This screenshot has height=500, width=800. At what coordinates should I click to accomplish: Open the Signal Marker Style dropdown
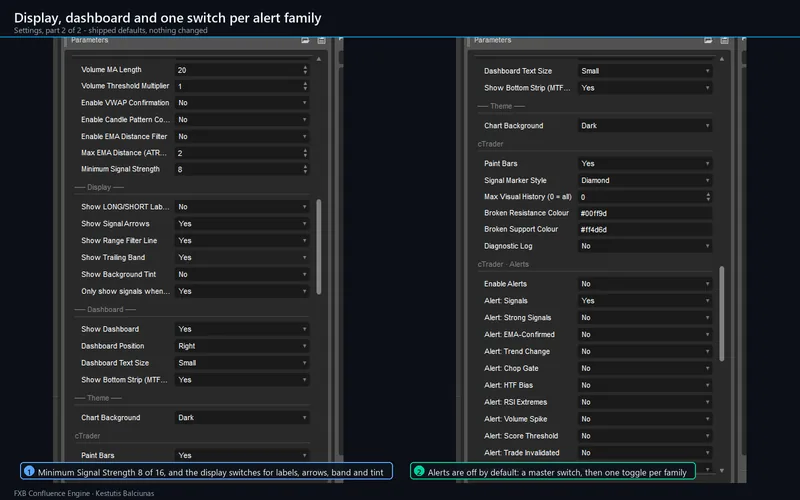tap(645, 181)
